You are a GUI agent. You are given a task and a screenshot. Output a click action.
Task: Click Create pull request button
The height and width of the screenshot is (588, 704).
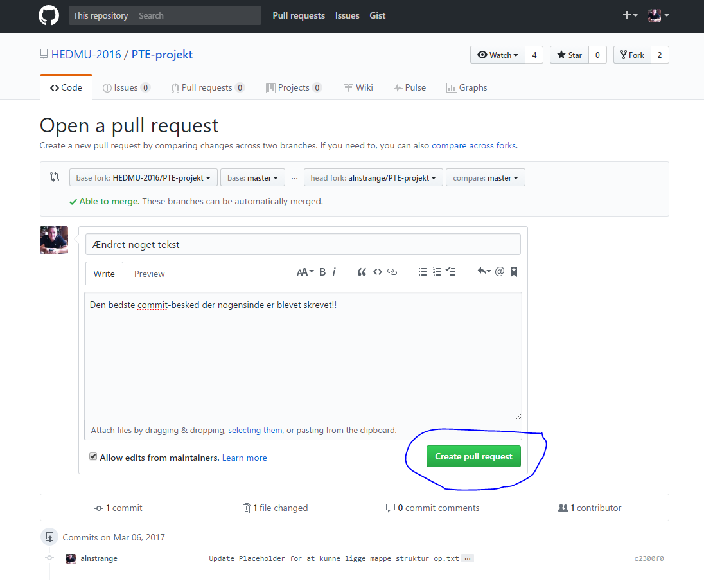(473, 456)
